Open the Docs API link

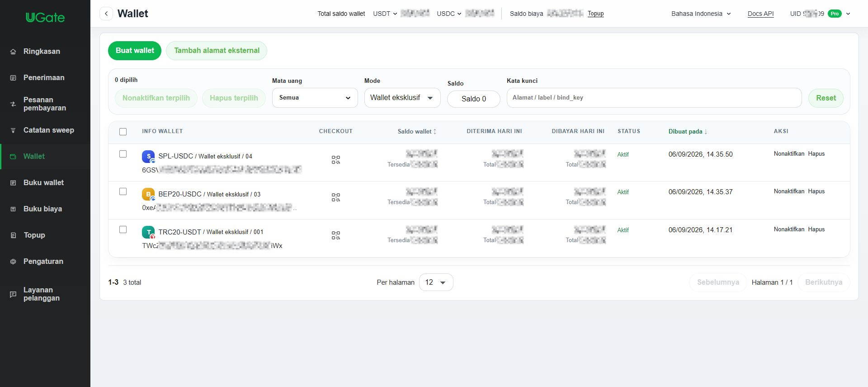pos(760,14)
